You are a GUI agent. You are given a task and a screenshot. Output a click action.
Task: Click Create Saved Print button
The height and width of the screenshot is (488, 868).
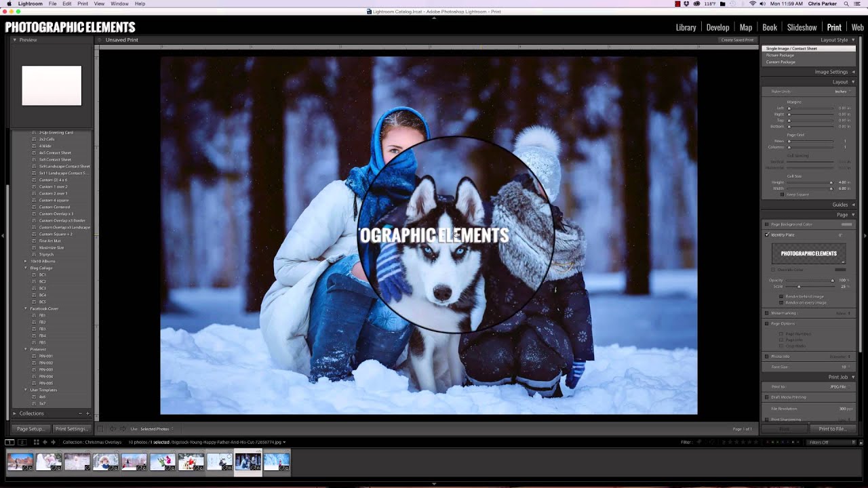tap(737, 40)
